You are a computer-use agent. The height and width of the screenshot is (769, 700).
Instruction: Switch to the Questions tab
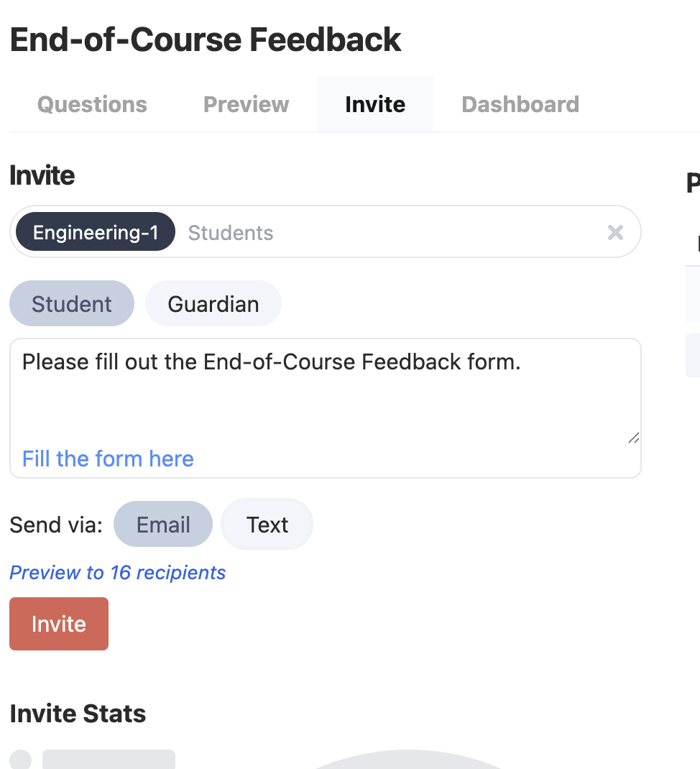[x=92, y=104]
